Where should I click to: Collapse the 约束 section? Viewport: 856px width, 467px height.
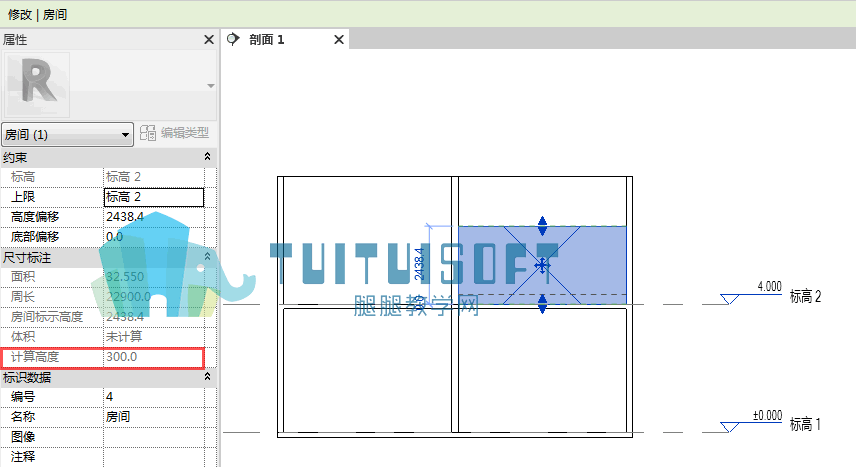click(207, 157)
